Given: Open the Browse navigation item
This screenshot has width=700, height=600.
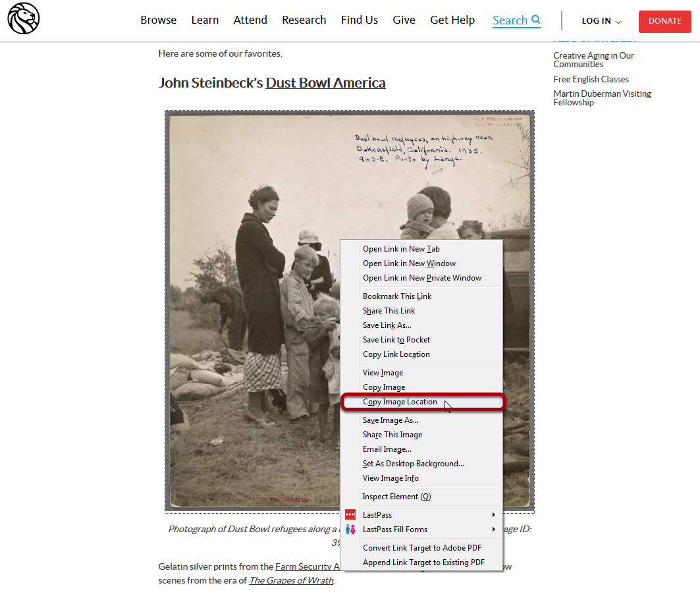Looking at the screenshot, I should point(159,20).
